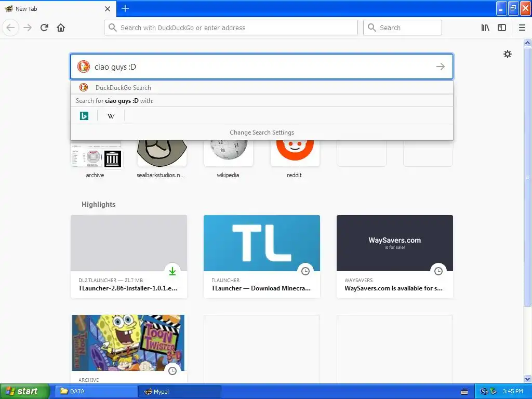This screenshot has height=399, width=532.
Task: Open WaySavers.com highlight card
Action: [x=395, y=257]
